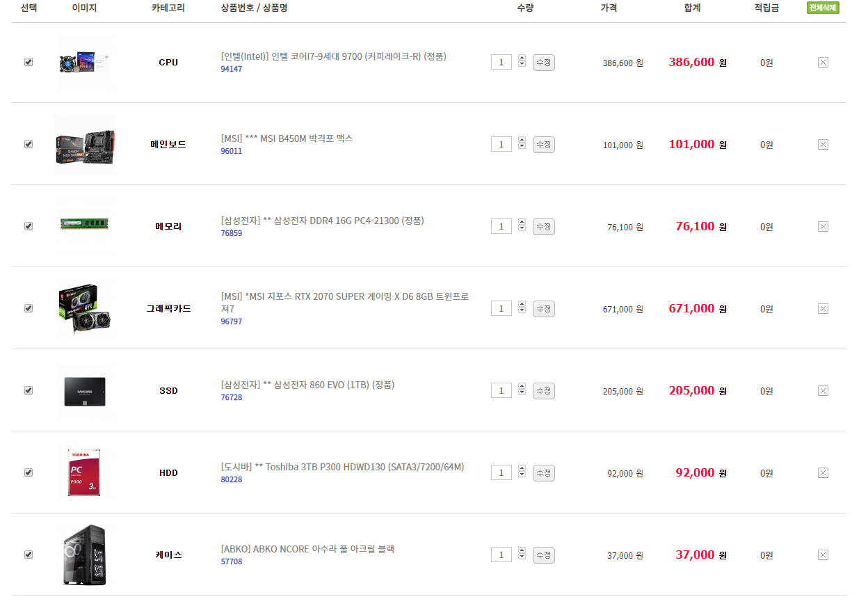Image resolution: width=868 pixels, height=606 pixels.
Task: Click the graphics card quantity input field
Action: pyautogui.click(x=501, y=308)
